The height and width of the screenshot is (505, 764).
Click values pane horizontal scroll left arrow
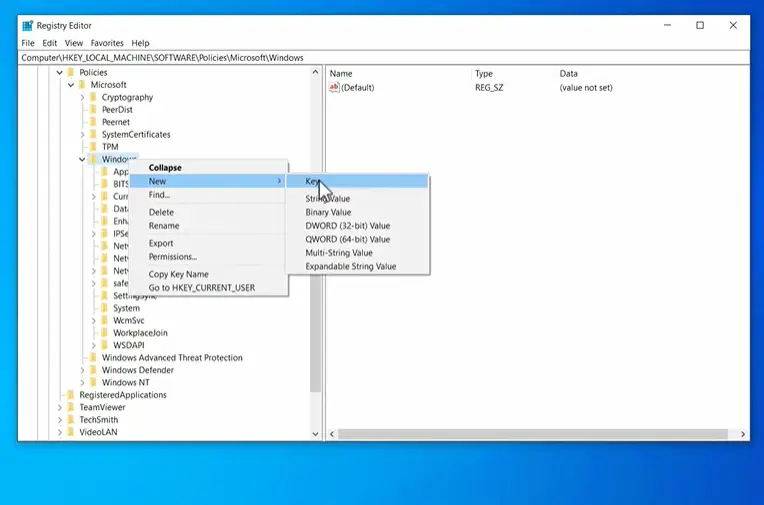tap(332, 434)
